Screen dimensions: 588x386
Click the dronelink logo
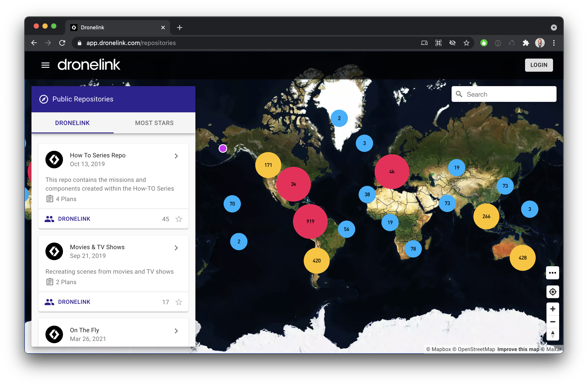pyautogui.click(x=89, y=65)
